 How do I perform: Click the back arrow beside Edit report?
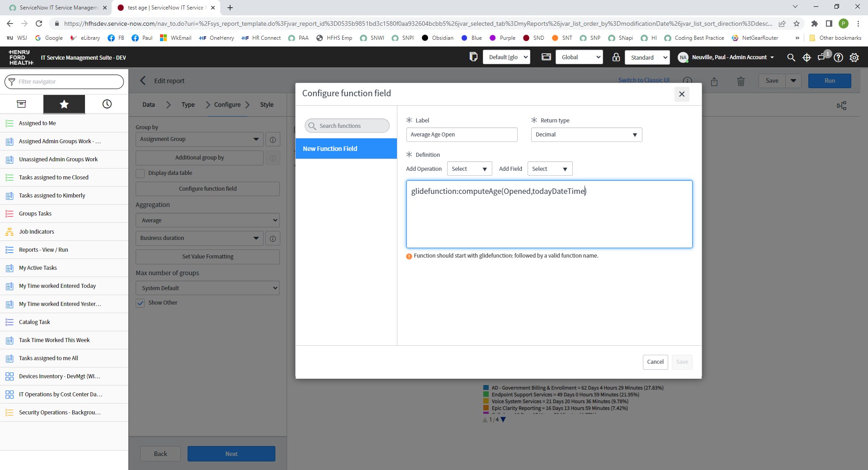[x=143, y=81]
